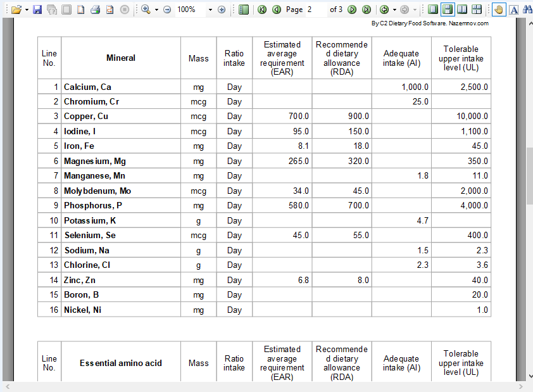Select two-page side by side view
Screen dimensions: 533x392
pos(462,9)
